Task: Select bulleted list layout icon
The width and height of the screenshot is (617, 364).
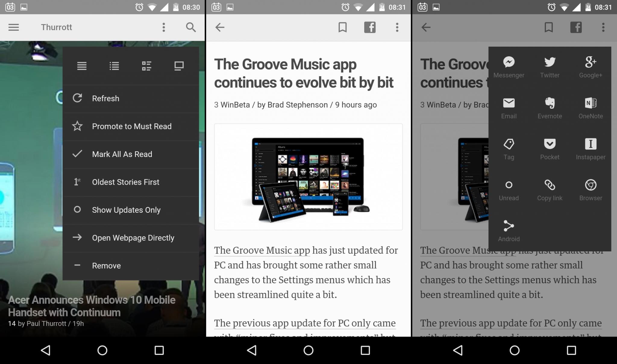Action: (x=114, y=66)
